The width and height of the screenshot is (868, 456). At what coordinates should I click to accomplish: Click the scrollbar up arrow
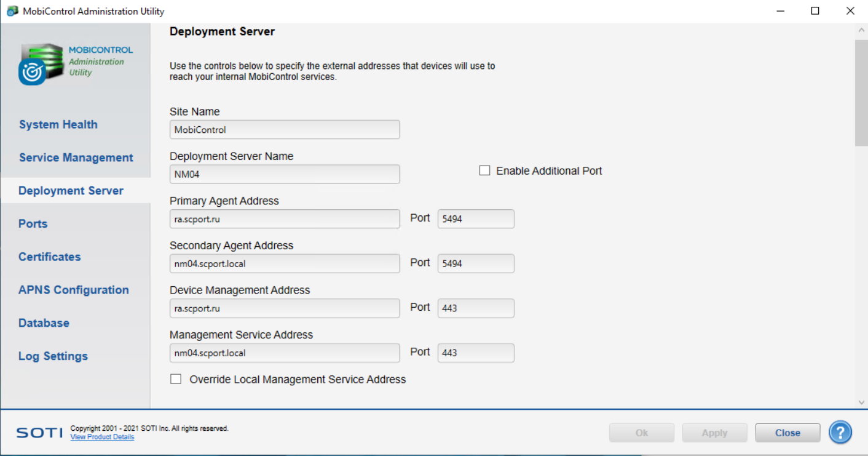(x=861, y=30)
